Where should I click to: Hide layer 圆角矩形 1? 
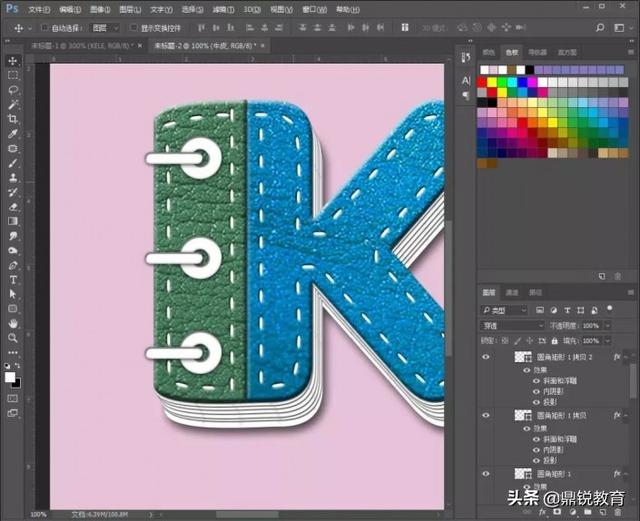(486, 474)
